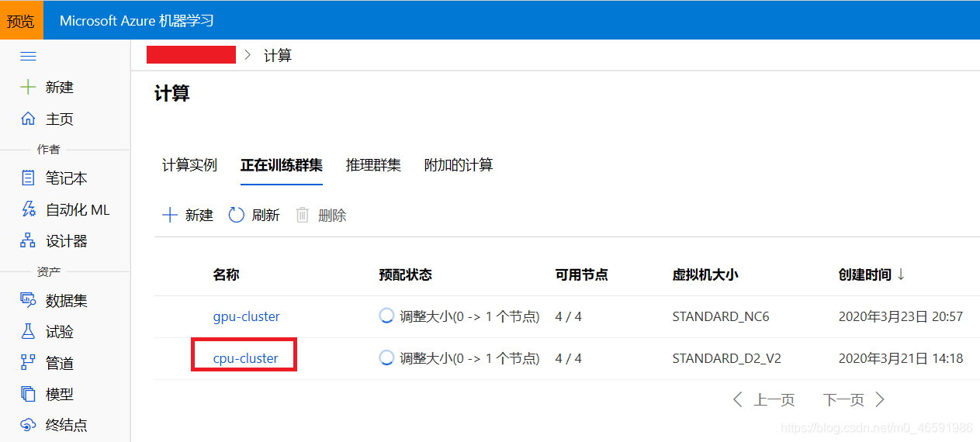Click the Experiments flask icon
The height and width of the screenshot is (442, 980).
pyautogui.click(x=28, y=331)
